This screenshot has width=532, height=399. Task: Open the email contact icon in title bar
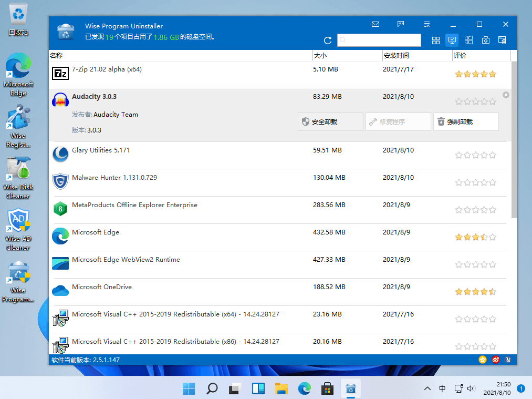point(375,24)
